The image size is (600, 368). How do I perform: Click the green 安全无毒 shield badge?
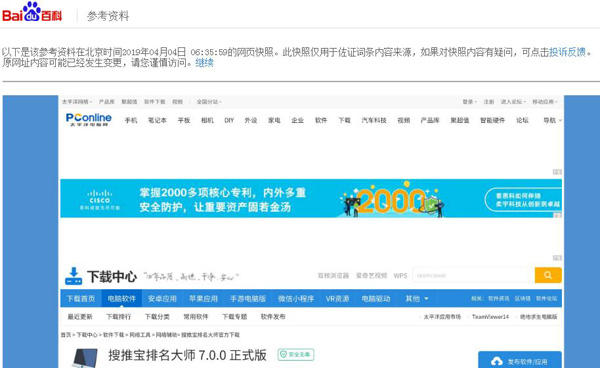coord(296,355)
